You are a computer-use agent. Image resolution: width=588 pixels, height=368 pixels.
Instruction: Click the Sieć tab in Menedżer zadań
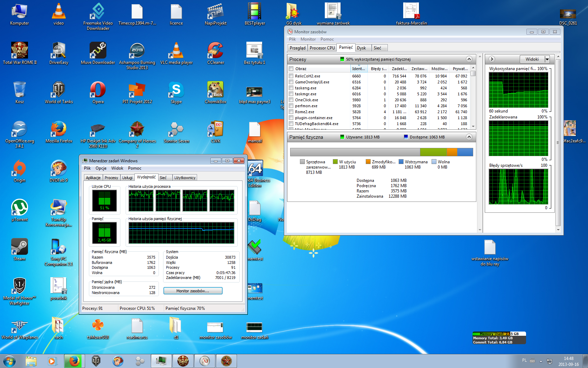pyautogui.click(x=163, y=178)
